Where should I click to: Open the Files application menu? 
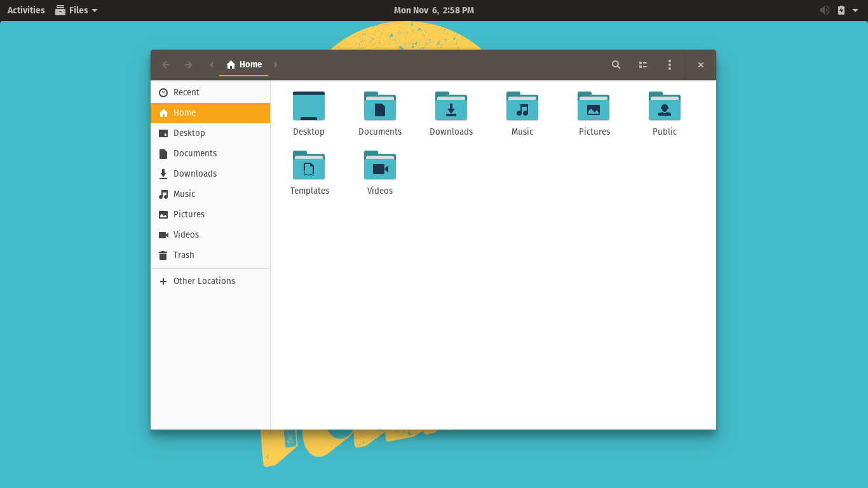coord(76,10)
